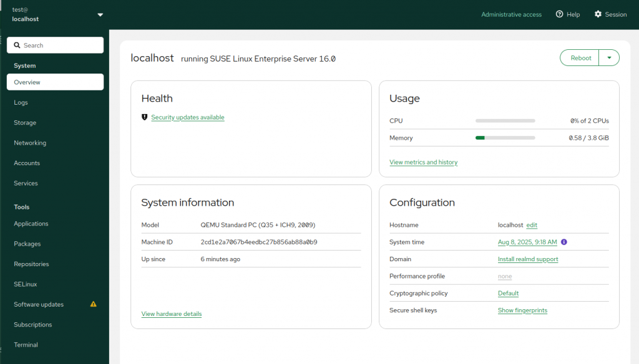Open Logs in the sidebar
Screen dimensions: 639x364
tap(21, 102)
